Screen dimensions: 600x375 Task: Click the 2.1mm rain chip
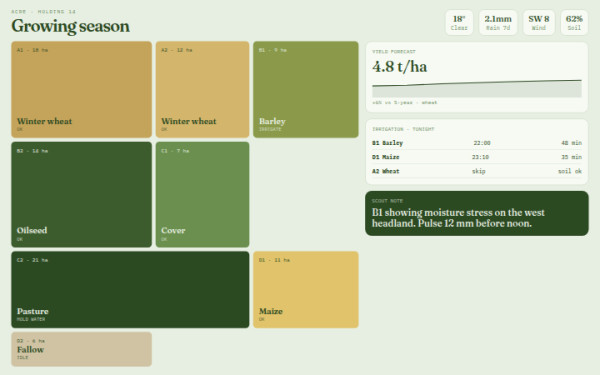498,23
